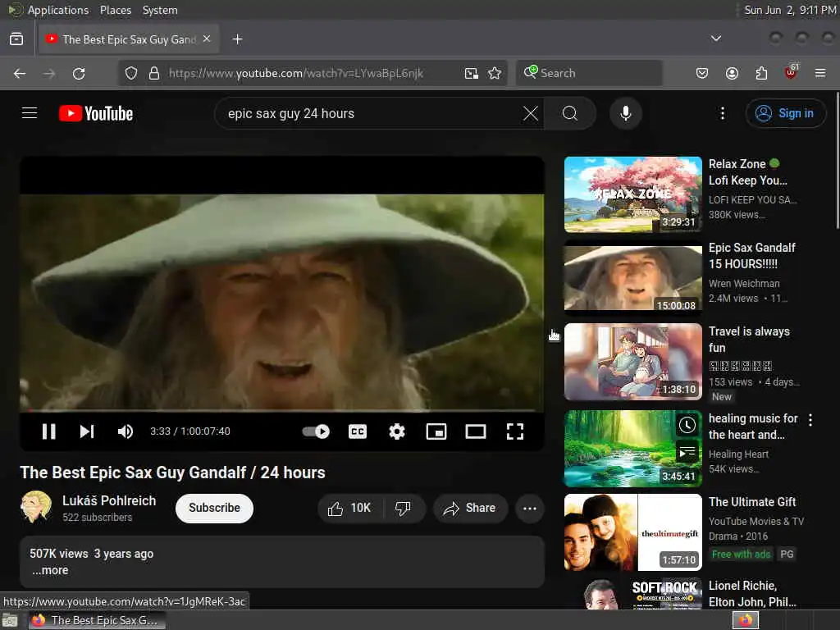Open options menu for healing music video
The height and width of the screenshot is (630, 840).
(x=810, y=420)
